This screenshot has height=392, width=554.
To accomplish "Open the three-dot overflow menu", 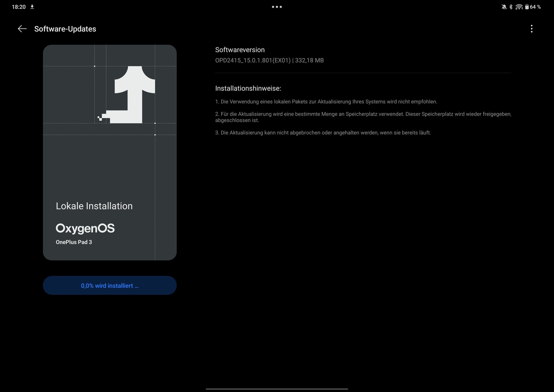I will (x=531, y=29).
